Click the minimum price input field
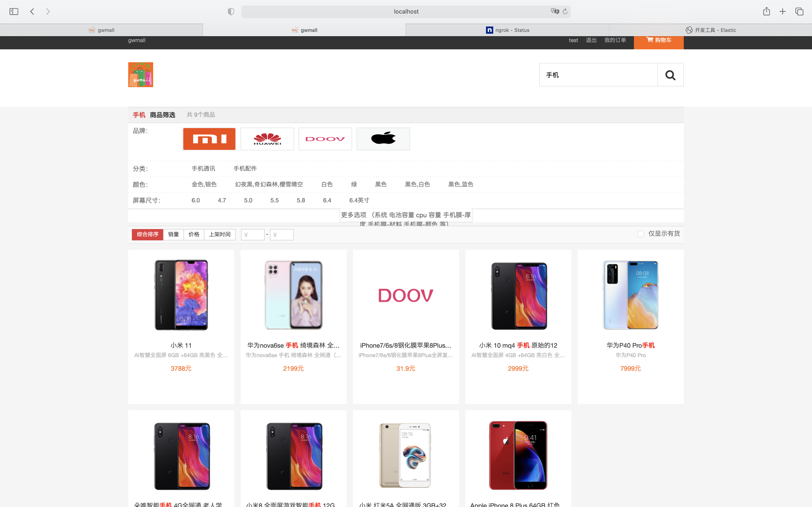The height and width of the screenshot is (507, 812). click(253, 235)
